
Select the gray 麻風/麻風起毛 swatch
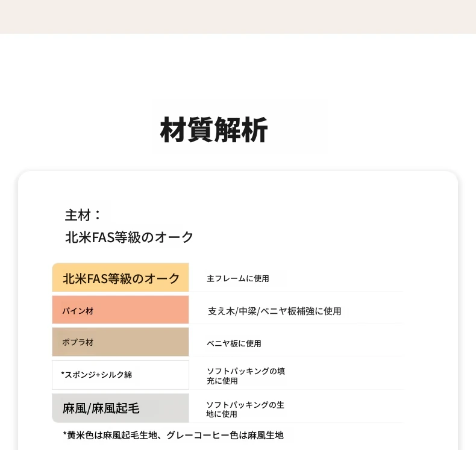tap(121, 408)
